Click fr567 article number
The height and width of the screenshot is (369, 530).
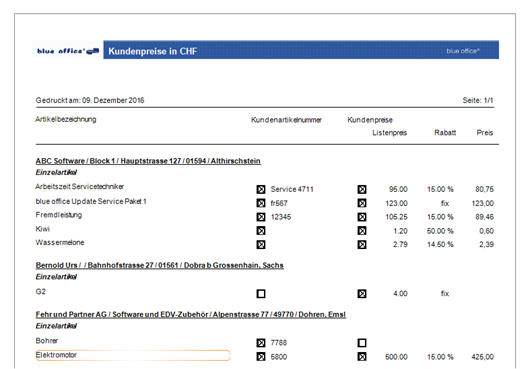click(279, 203)
